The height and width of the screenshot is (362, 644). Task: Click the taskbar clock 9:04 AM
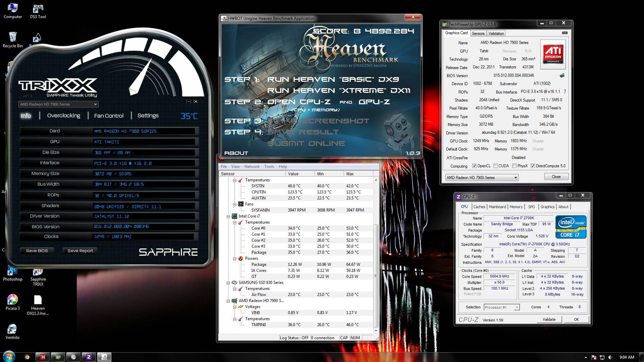pos(627,357)
